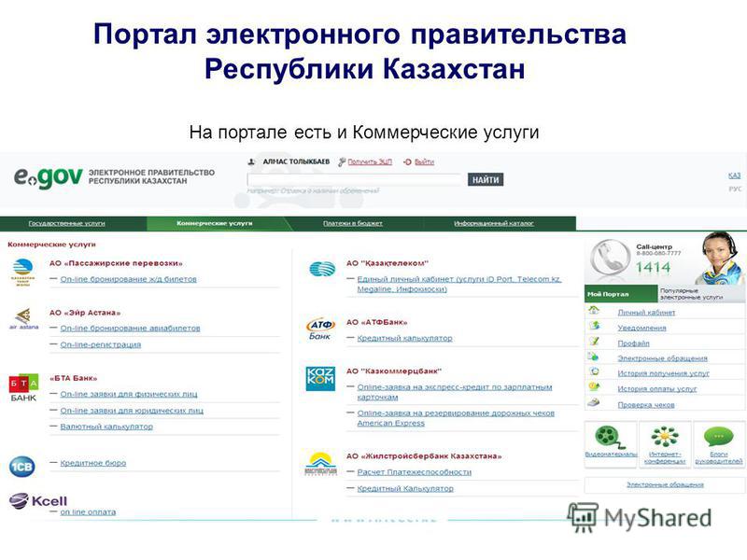Screen dimensions: 747x560
Task: Open the On-line-регистрация link
Action: 101,344
